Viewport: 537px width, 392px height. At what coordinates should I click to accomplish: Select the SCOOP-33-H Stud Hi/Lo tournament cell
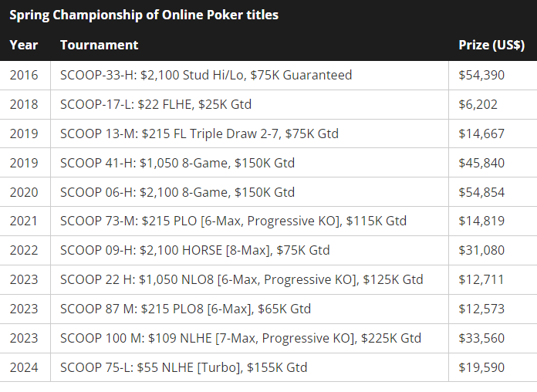coord(206,75)
